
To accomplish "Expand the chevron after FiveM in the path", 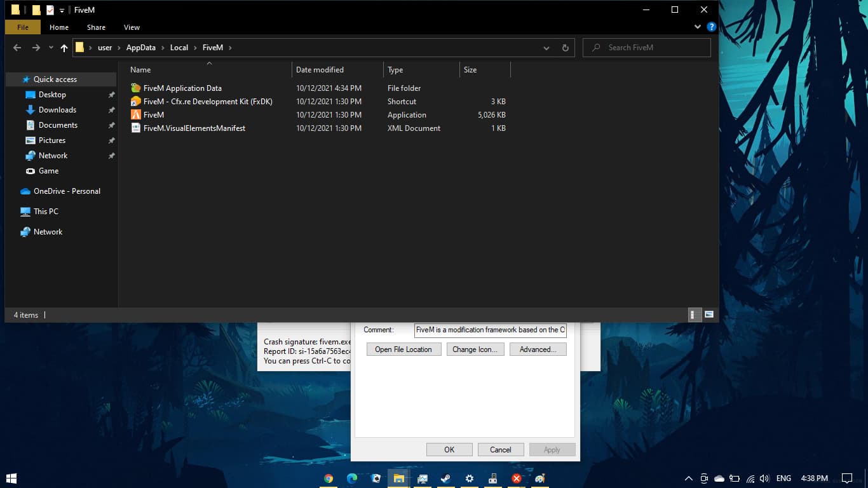I will click(x=230, y=48).
